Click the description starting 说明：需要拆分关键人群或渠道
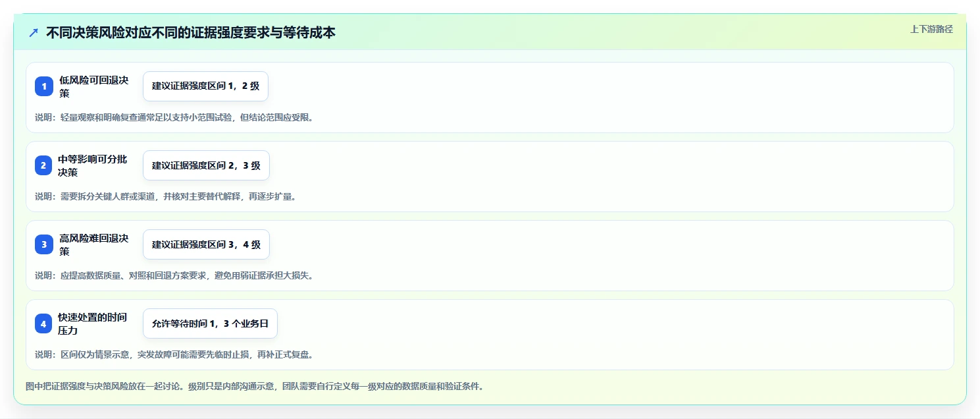Image resolution: width=980 pixels, height=419 pixels. click(166, 196)
